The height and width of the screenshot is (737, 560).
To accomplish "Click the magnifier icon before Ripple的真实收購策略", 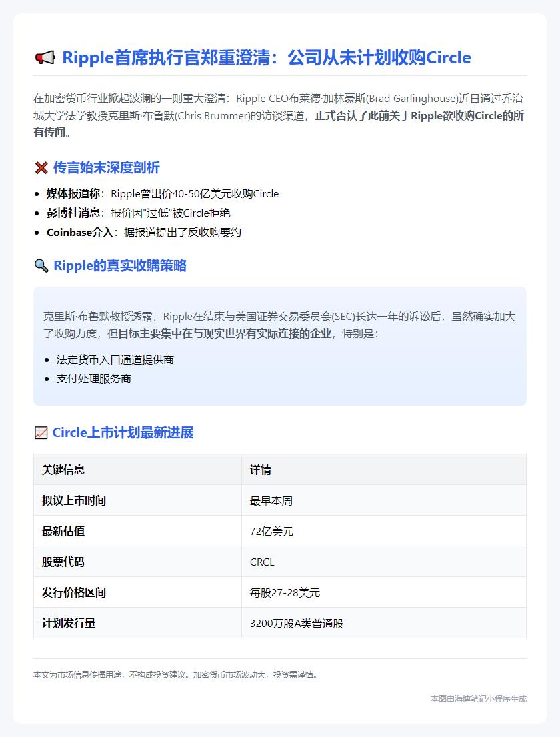I will click(41, 266).
